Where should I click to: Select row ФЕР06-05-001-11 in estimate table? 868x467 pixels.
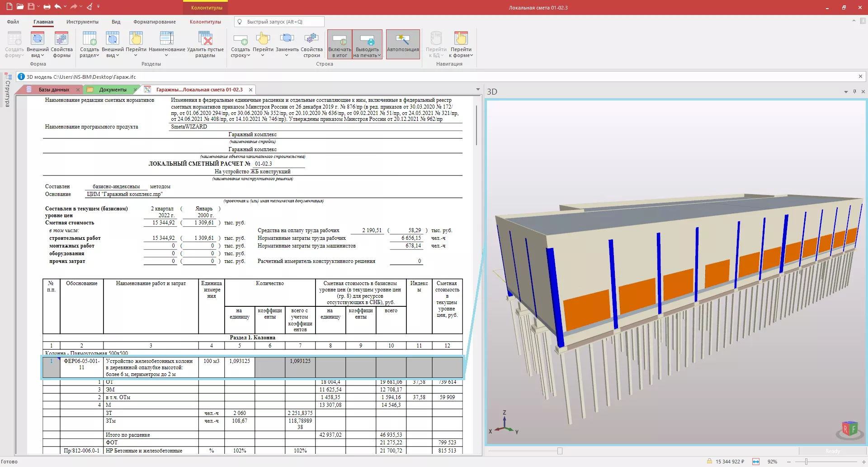pyautogui.click(x=253, y=367)
